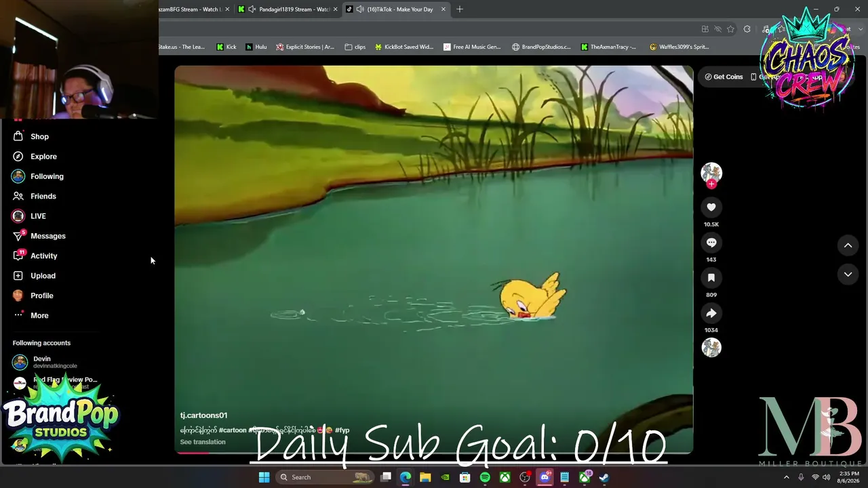Open the Waffles3099's Sprite bookmark

point(679,47)
